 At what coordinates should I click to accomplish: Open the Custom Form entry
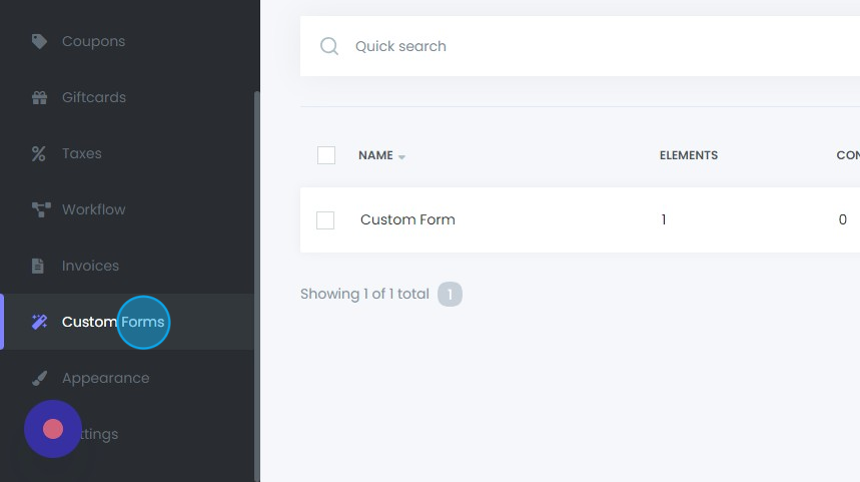click(407, 220)
